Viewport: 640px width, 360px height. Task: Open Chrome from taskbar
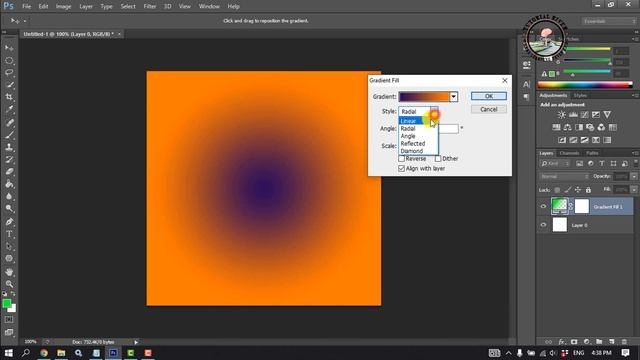pos(44,353)
